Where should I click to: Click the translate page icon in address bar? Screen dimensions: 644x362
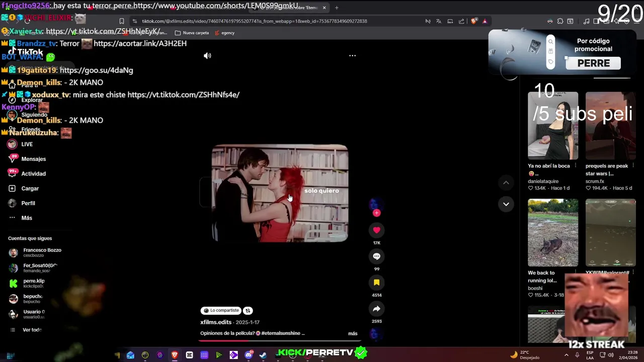click(439, 21)
